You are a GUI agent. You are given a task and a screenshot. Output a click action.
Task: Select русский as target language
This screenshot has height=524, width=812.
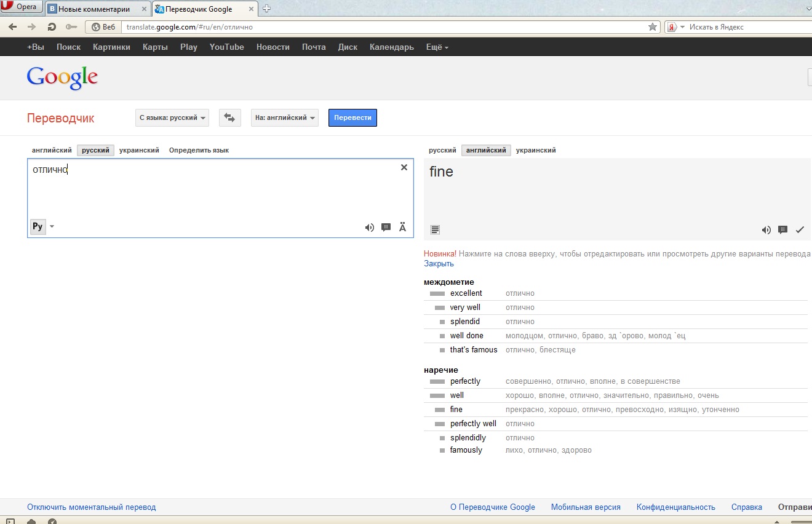coord(442,150)
